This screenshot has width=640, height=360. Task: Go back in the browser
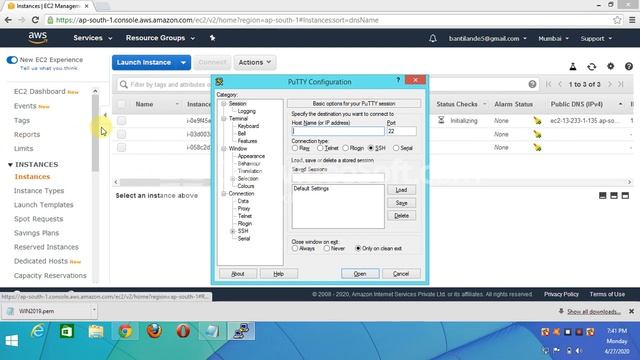coord(8,20)
